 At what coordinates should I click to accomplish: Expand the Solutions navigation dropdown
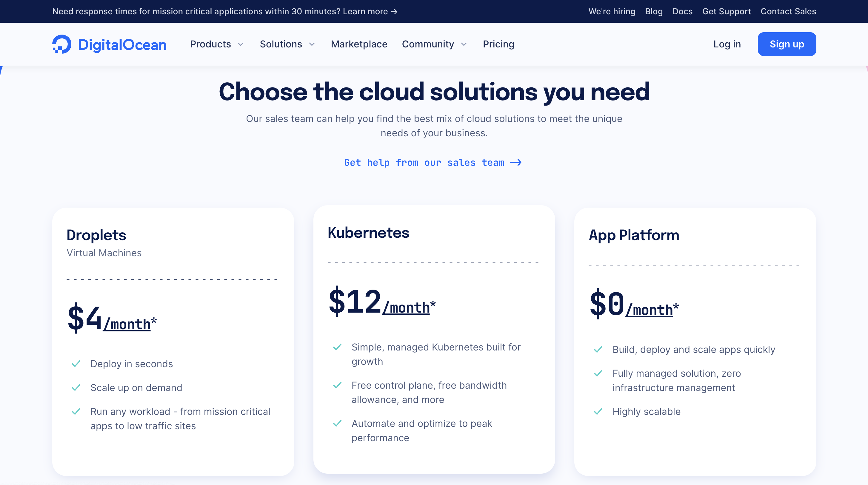(289, 44)
